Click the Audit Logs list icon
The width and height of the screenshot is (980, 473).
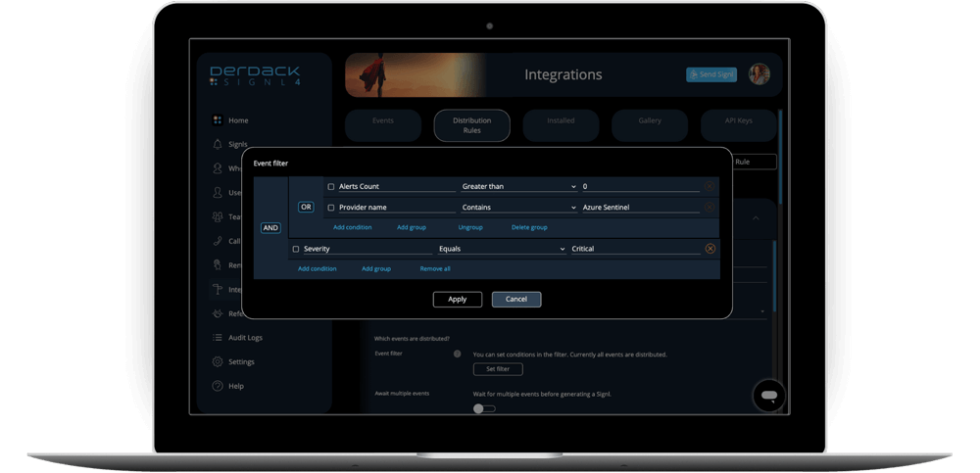[218, 338]
